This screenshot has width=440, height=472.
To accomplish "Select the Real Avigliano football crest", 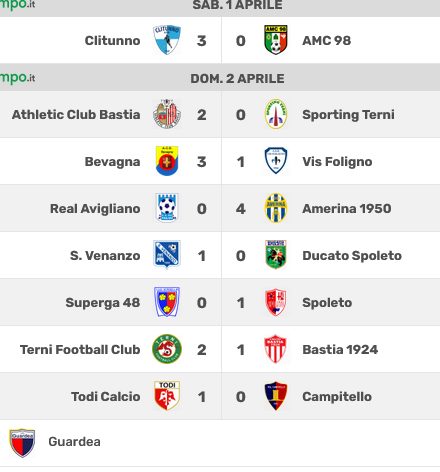I will 167,208.
